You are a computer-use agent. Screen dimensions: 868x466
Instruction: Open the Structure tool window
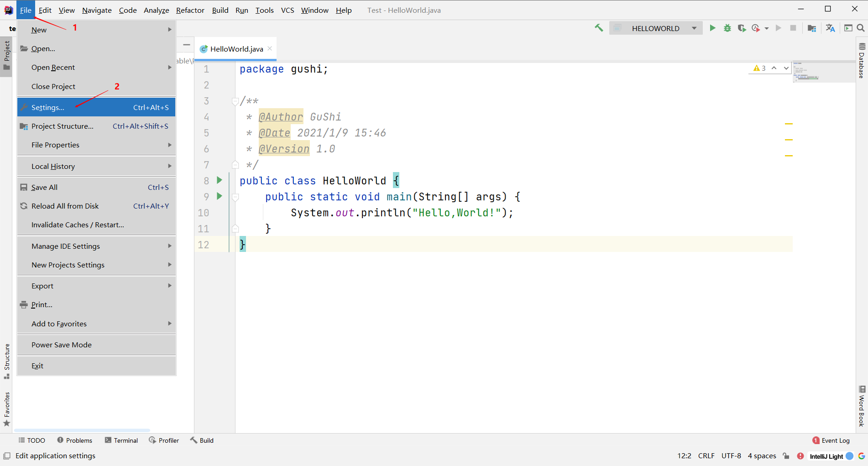(x=7, y=361)
